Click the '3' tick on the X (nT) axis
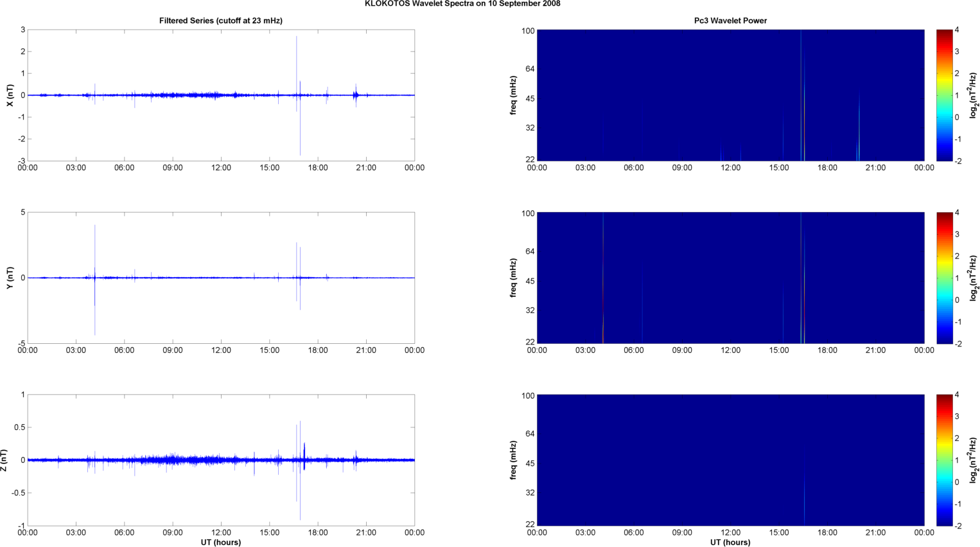Viewport: 980px width, 547px height. [23, 30]
